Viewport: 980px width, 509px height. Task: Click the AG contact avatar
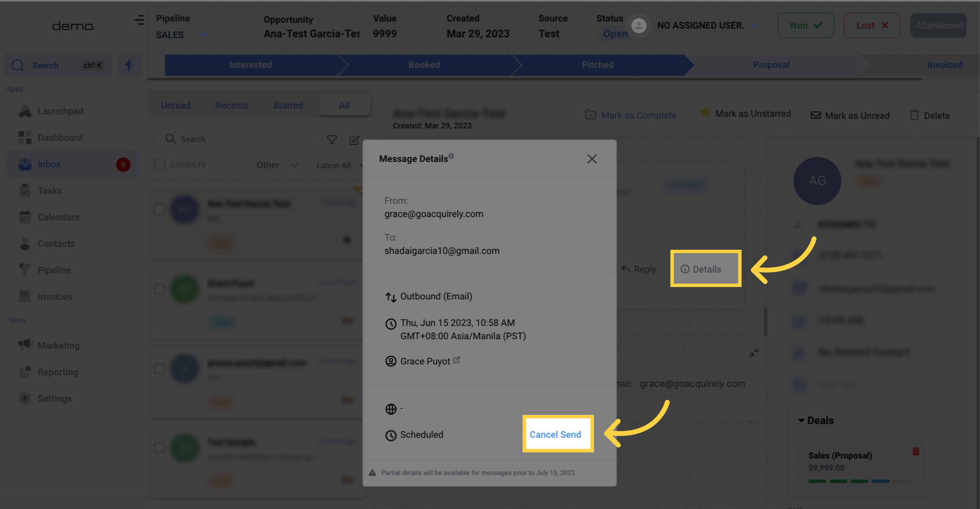pos(817,181)
